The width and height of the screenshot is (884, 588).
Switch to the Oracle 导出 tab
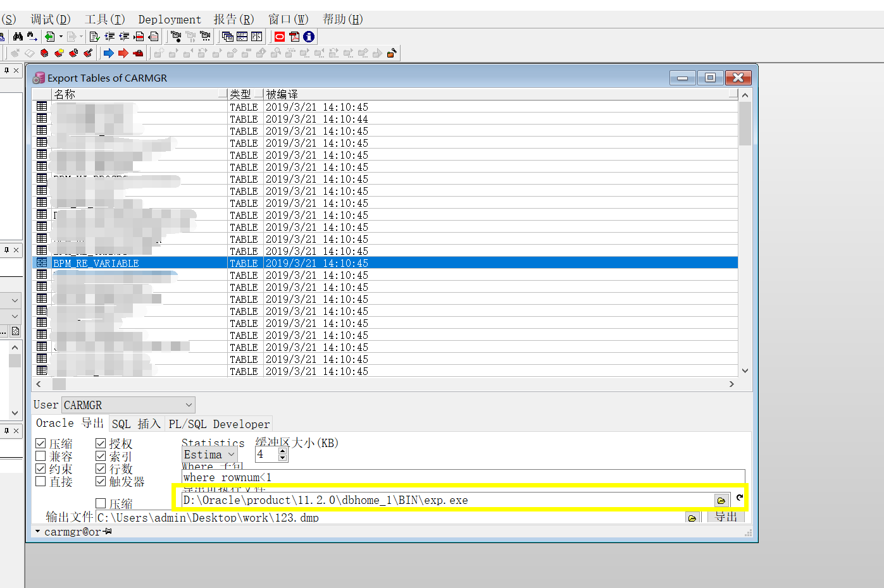coord(70,423)
